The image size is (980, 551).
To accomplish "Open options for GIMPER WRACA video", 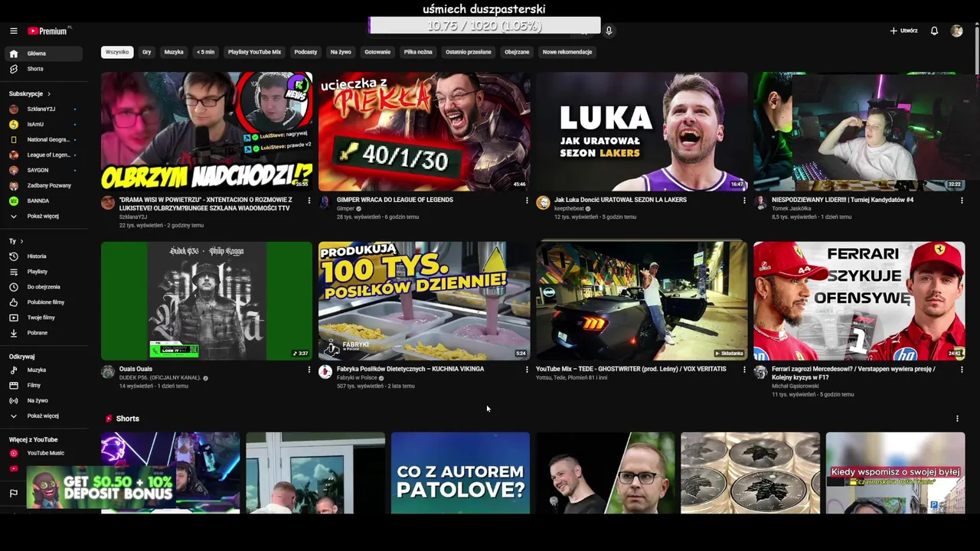I will coord(527,201).
